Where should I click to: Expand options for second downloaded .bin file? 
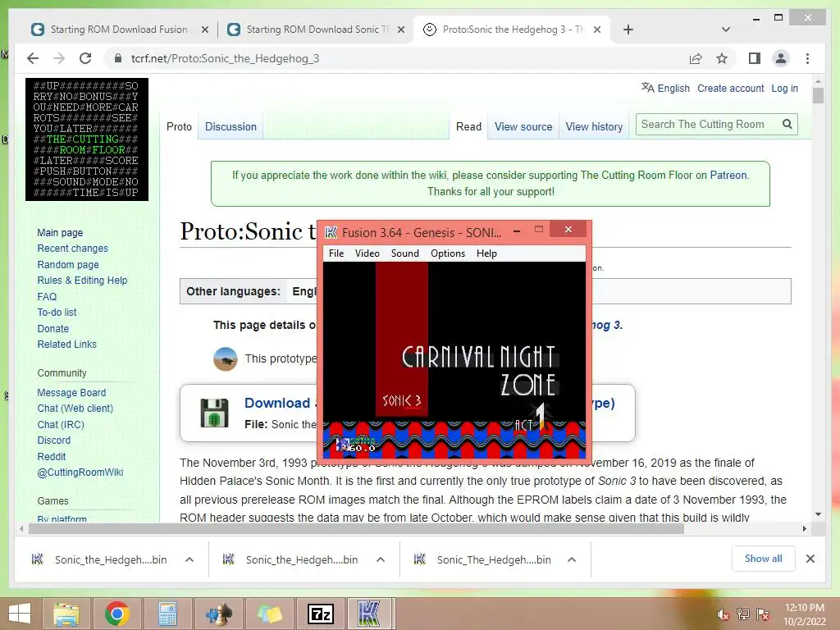click(x=381, y=559)
